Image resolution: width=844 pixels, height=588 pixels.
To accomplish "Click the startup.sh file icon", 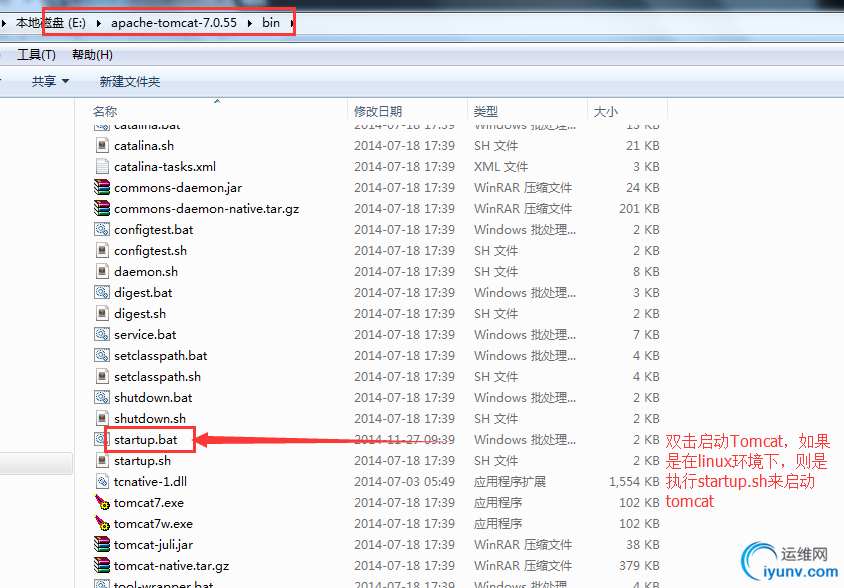I will [x=102, y=460].
